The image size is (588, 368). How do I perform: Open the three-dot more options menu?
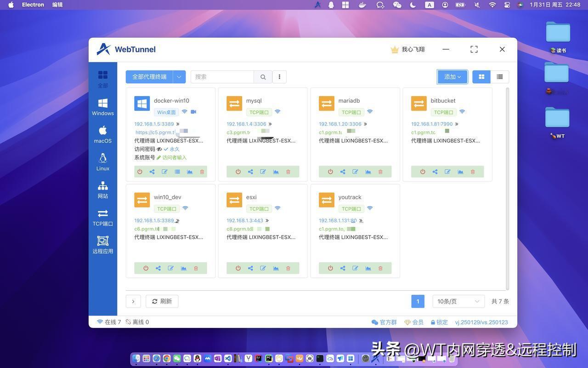click(x=279, y=77)
